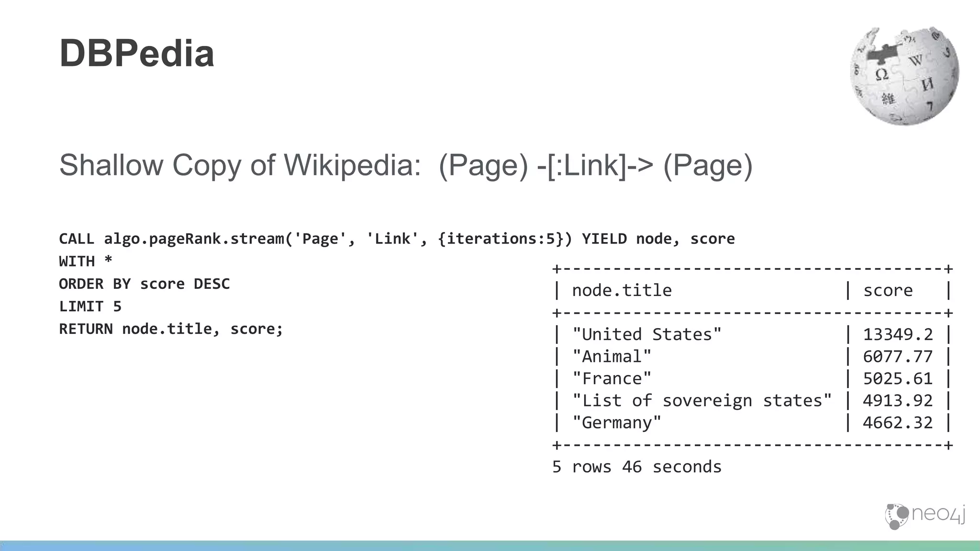Viewport: 980px width, 551px height.
Task: Click the score value 4662.32
Action: tap(898, 422)
